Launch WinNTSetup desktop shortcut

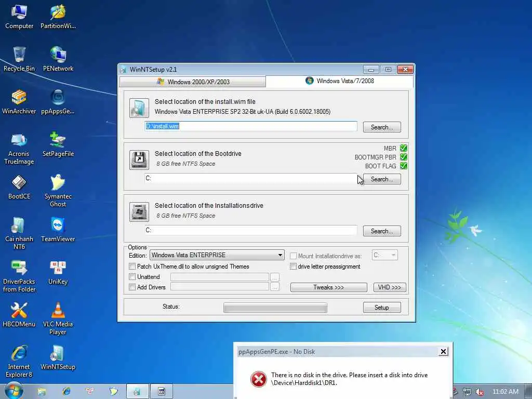[58, 357]
